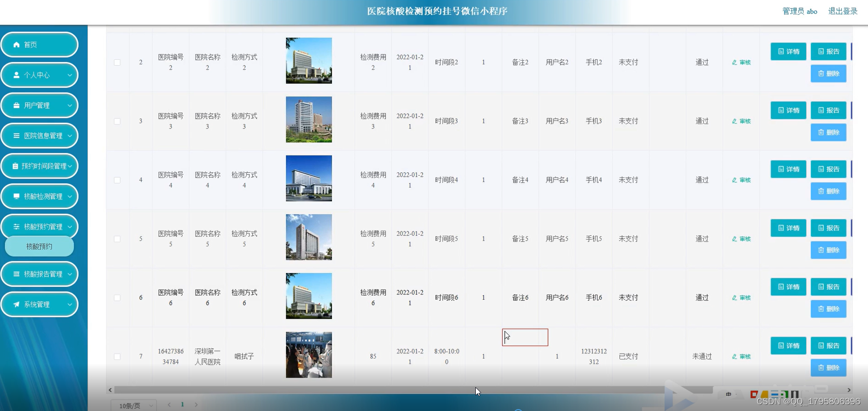The image size is (868, 411).
Task: Click horizontal scrollbar of the table
Action: click(414, 390)
